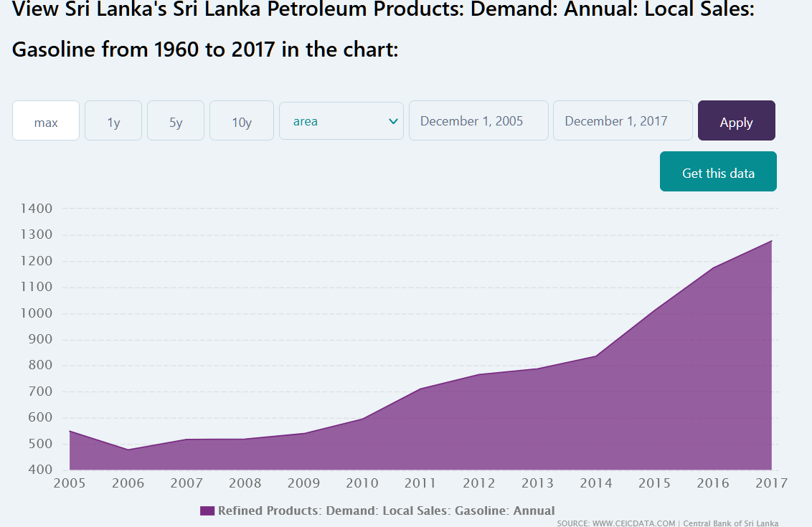
Task: Click the 2017 x-axis label
Action: 771,483
